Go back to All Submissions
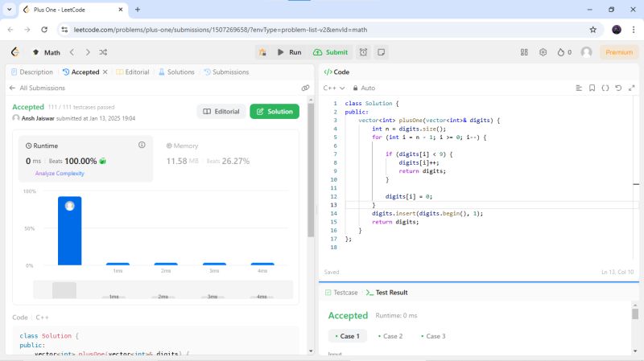The width and height of the screenshot is (644, 361). pos(37,88)
